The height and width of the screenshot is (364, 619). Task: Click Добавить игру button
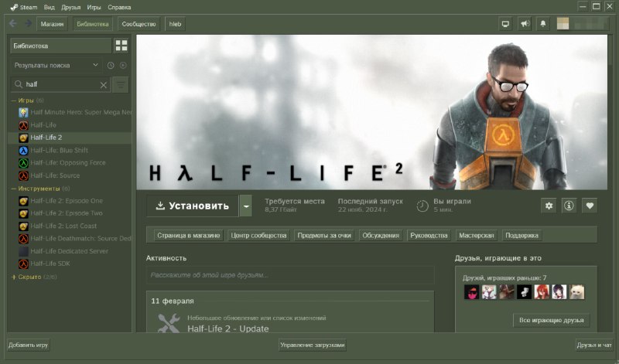click(x=28, y=345)
